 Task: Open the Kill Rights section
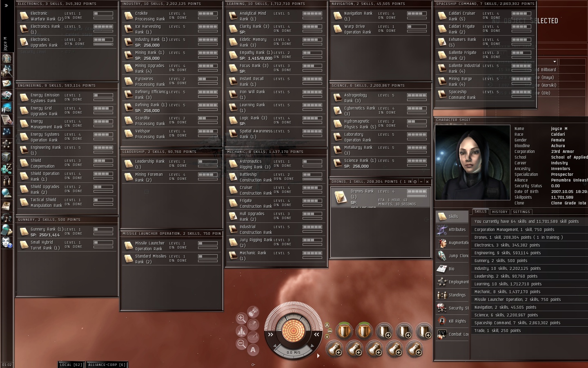pyautogui.click(x=452, y=321)
